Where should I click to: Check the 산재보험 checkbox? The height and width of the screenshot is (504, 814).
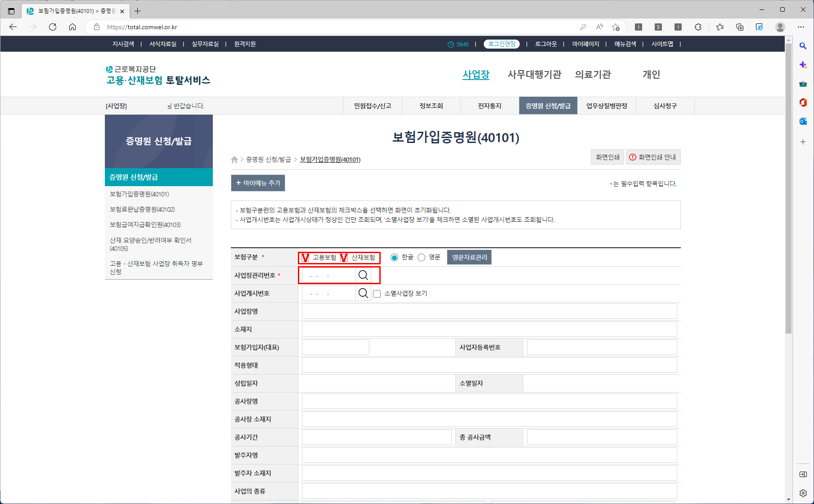[344, 257]
